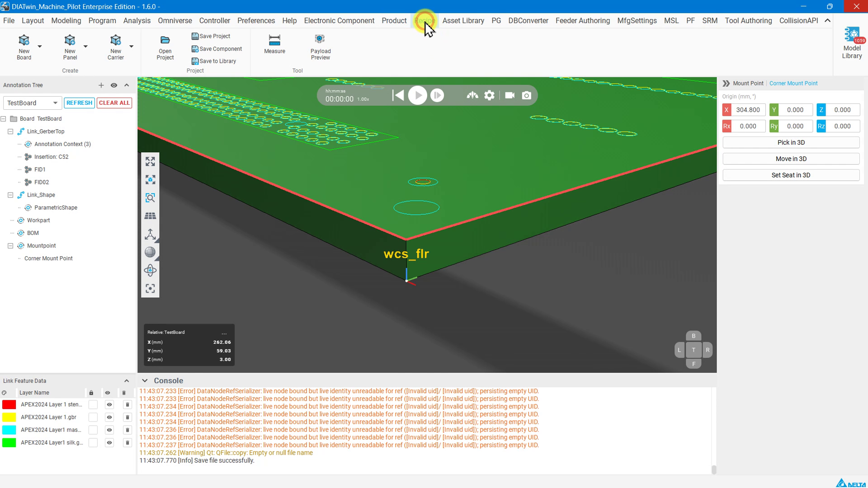Image resolution: width=868 pixels, height=488 pixels.
Task: Open the Model Library panel
Action: point(852,44)
